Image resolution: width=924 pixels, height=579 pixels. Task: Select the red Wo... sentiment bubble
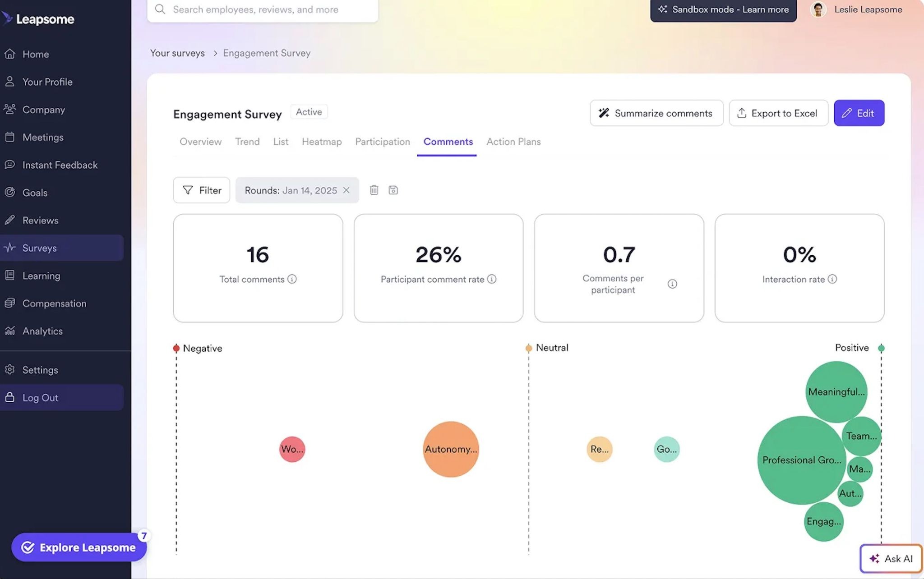click(x=292, y=449)
